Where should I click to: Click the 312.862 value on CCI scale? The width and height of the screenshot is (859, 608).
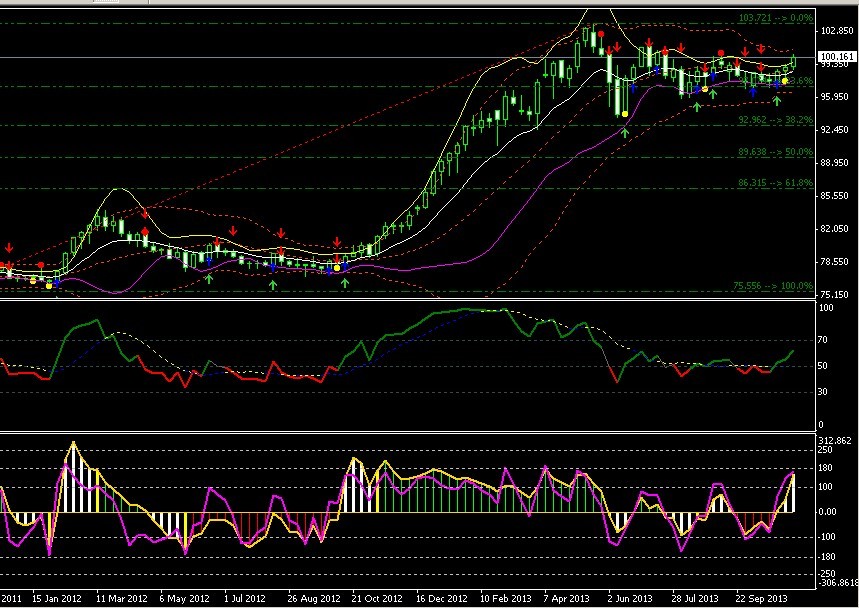point(835,441)
